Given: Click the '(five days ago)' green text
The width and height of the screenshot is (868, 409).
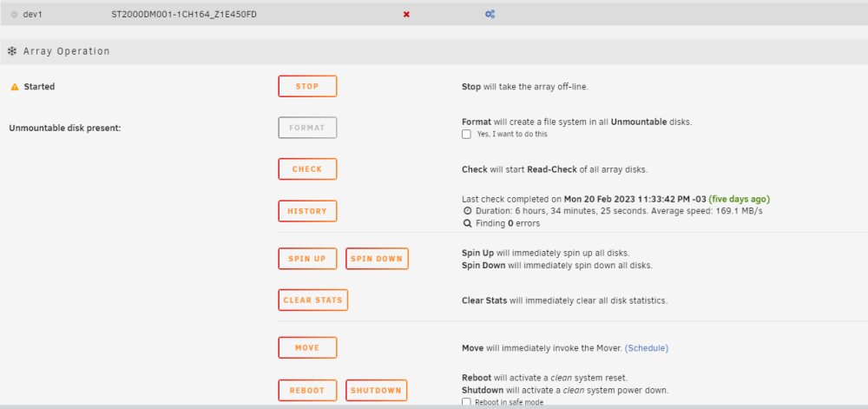Looking at the screenshot, I should tap(739, 199).
